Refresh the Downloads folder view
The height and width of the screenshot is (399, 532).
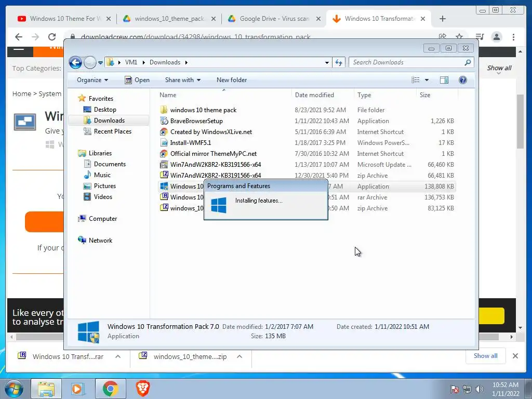[339, 62]
